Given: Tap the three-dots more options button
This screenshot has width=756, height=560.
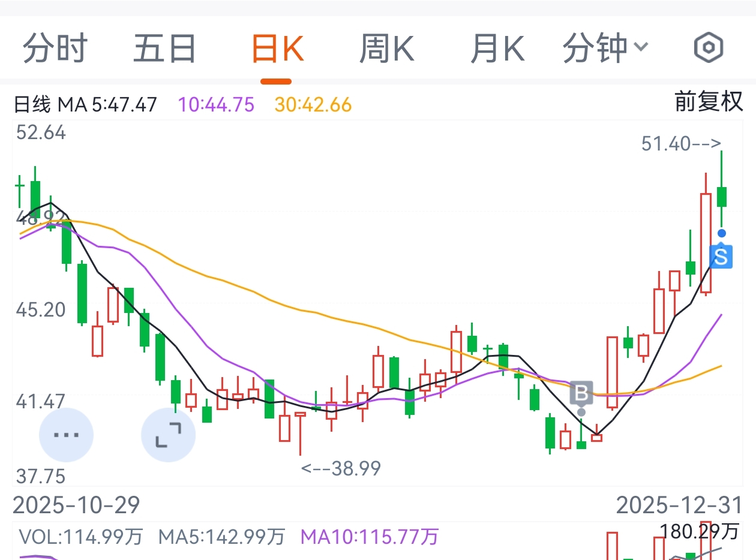Looking at the screenshot, I should click(66, 435).
